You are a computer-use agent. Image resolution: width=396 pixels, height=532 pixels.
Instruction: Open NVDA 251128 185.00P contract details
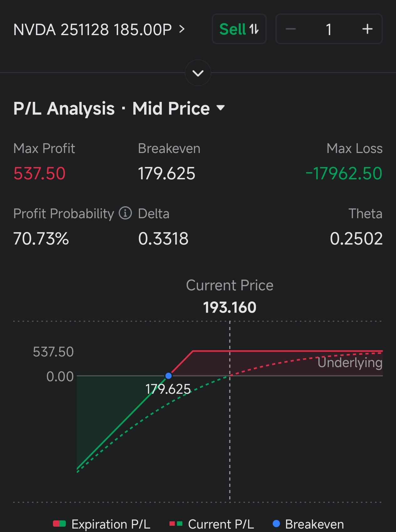(99, 30)
